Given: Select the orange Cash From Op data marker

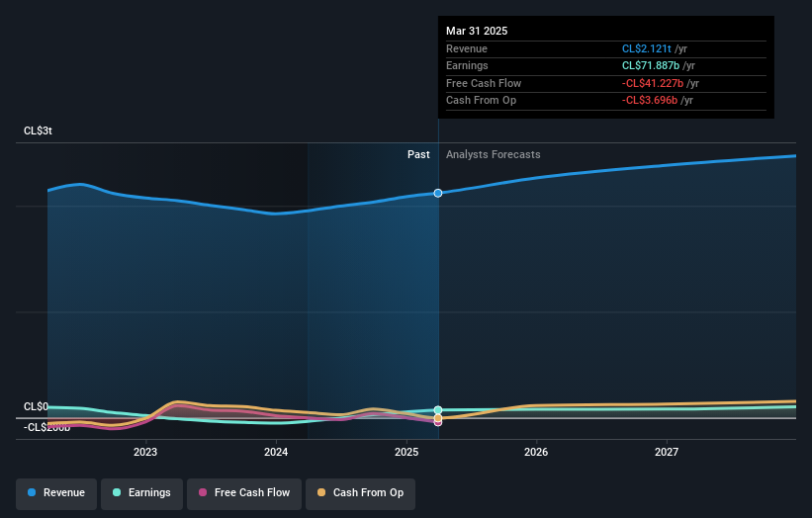Looking at the screenshot, I should click(x=438, y=418).
